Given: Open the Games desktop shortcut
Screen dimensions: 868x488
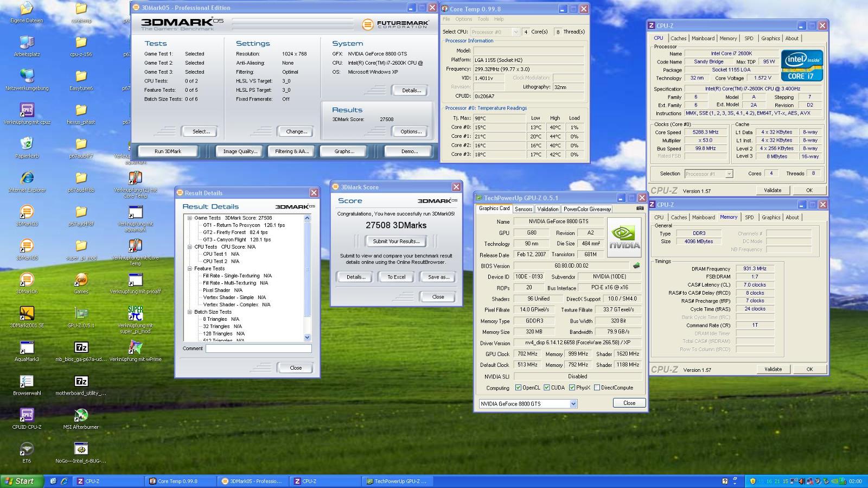Looking at the screenshot, I should click(x=81, y=280).
